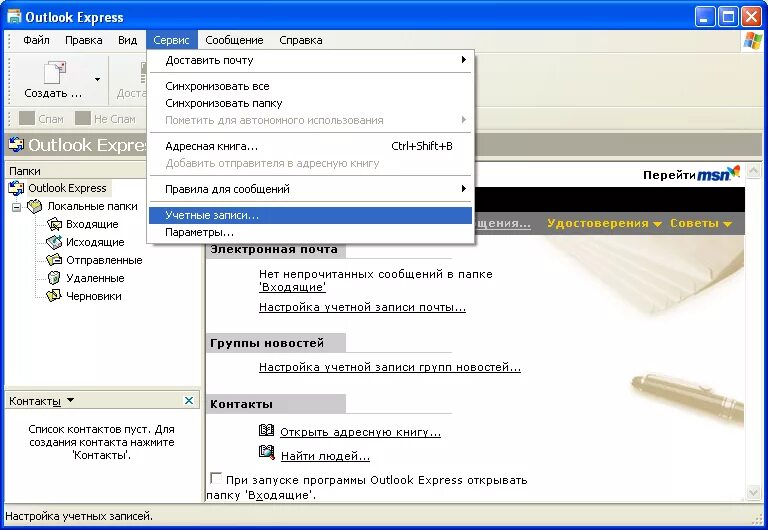
Task: Select the Outlook Express root icon in folder tree
Action: (x=16, y=188)
